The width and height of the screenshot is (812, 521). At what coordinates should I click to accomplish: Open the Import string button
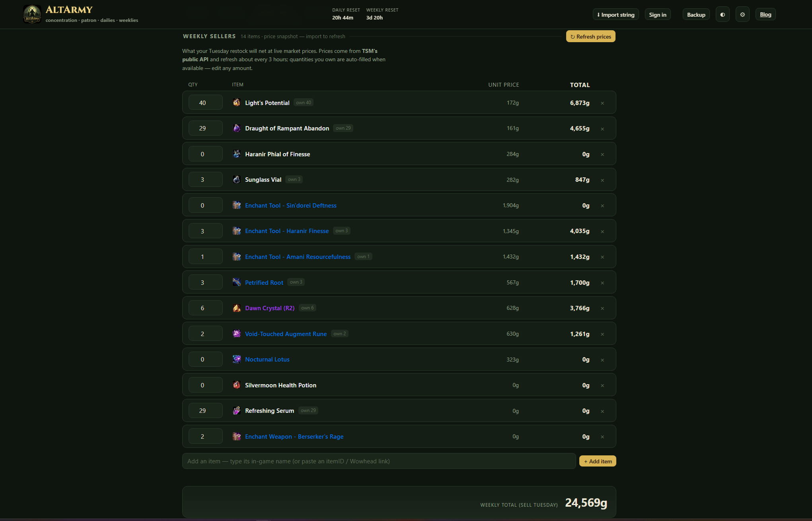[x=615, y=15]
